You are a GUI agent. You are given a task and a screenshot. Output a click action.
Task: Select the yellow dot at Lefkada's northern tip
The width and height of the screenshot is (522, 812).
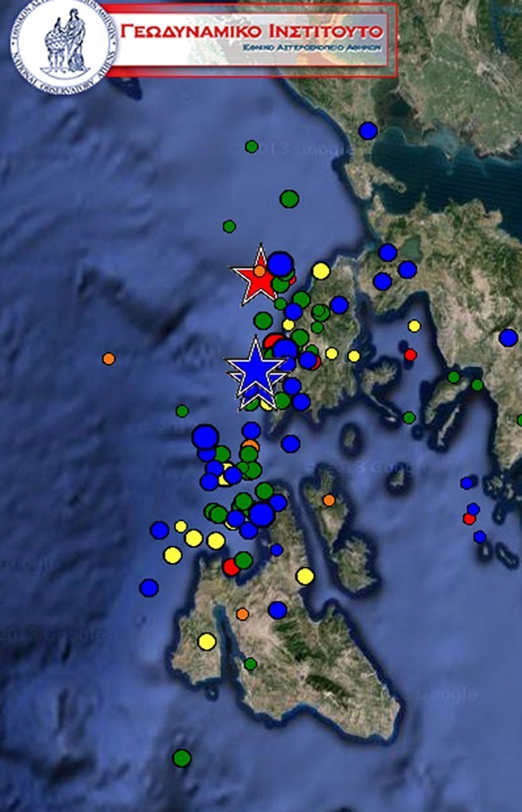pos(321,271)
